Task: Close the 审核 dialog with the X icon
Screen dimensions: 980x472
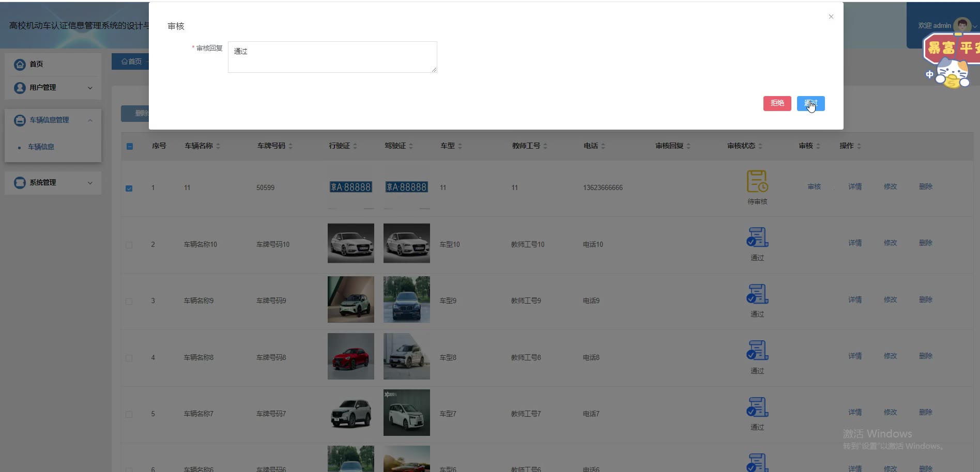Action: click(x=831, y=17)
